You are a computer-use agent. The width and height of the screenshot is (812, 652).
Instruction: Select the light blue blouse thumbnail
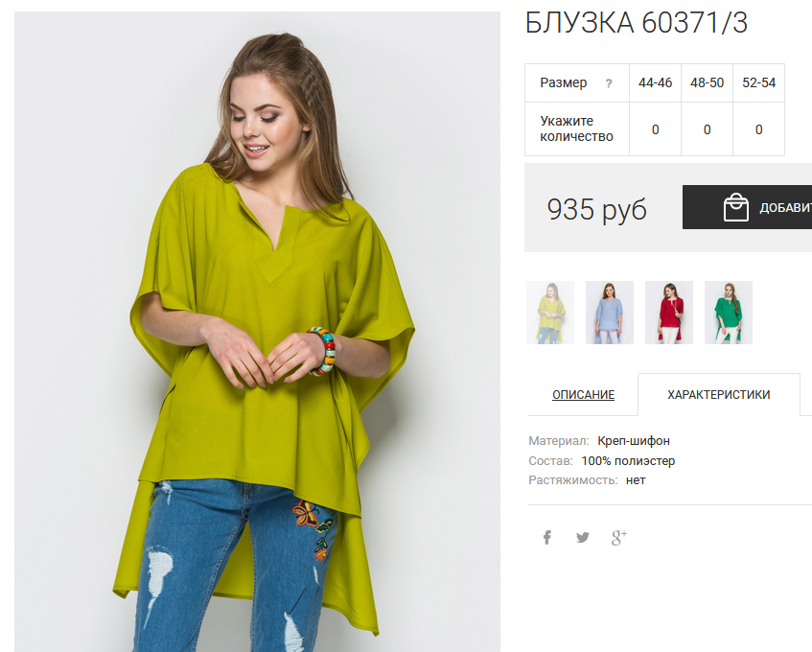tap(610, 313)
